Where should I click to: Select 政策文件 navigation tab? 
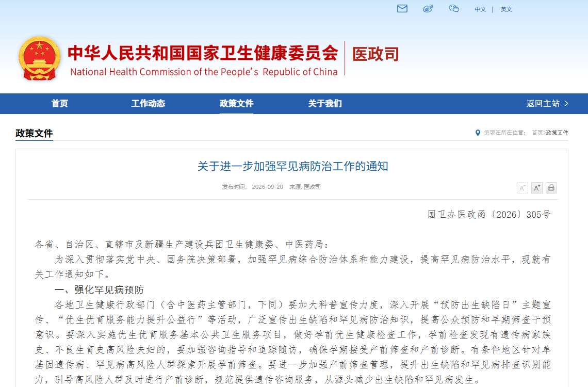coord(237,104)
